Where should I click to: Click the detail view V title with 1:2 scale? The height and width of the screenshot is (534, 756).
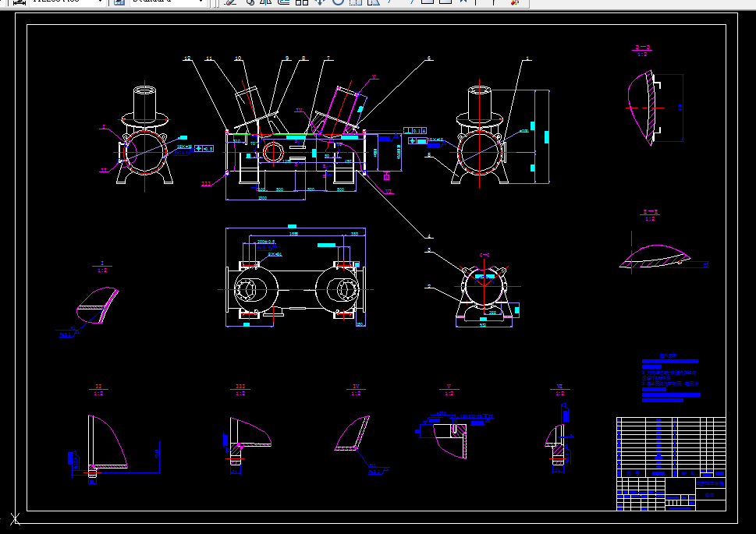pos(449,390)
